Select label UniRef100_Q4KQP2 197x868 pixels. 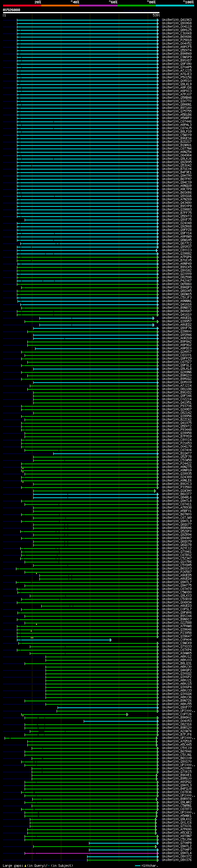(x=177, y=670)
